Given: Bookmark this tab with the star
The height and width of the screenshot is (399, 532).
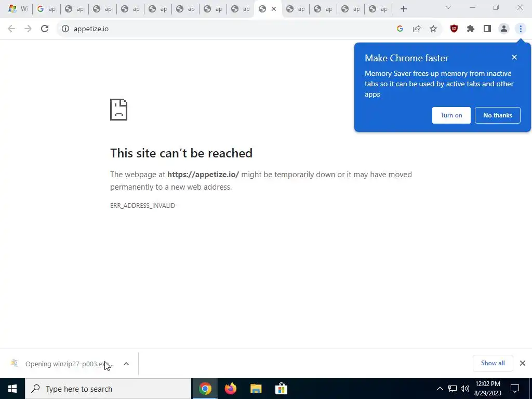Looking at the screenshot, I should pos(433,29).
